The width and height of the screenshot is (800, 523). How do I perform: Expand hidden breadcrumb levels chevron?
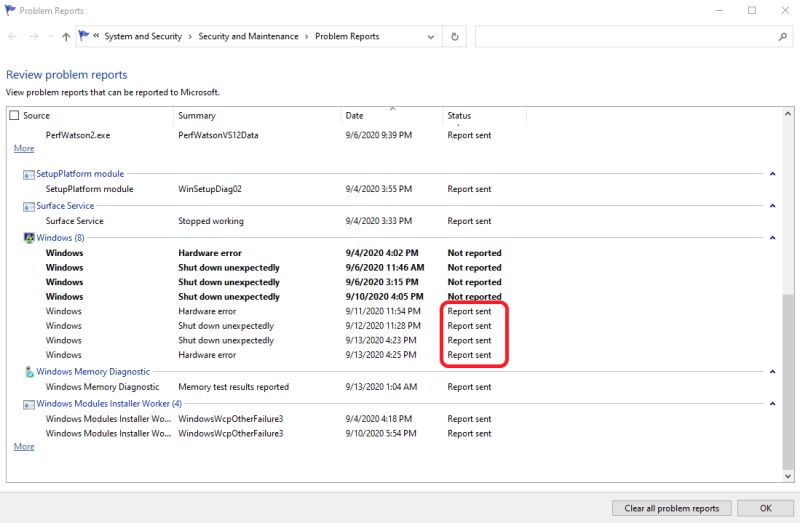(x=96, y=36)
